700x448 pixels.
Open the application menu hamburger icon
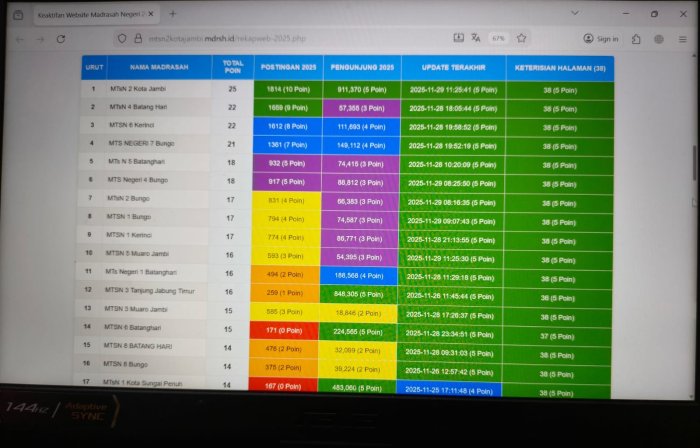pyautogui.click(x=681, y=39)
